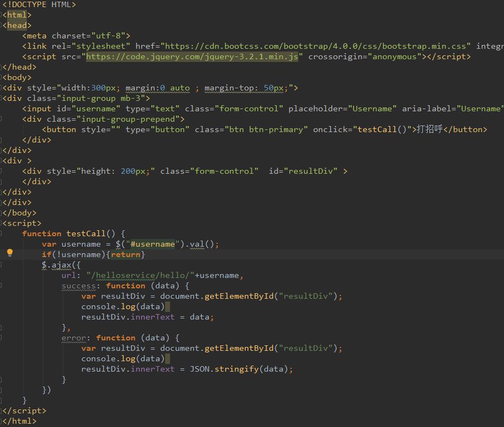Click the 打招呼 button label text
Image resolution: width=504 pixels, height=427 pixels.
click(x=430, y=129)
